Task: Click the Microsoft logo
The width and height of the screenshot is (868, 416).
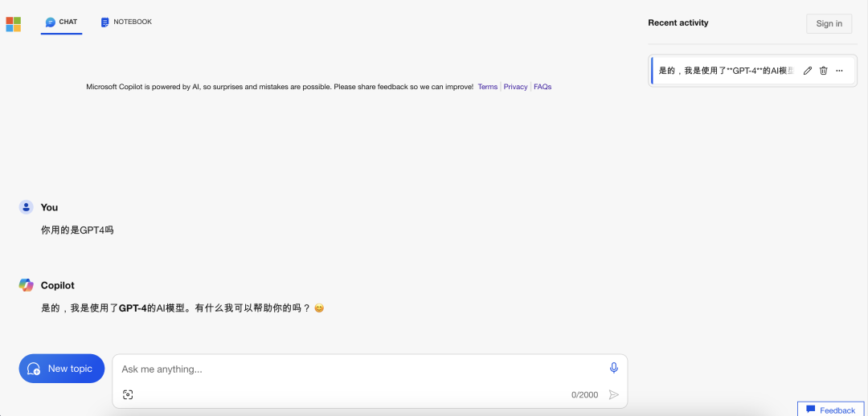Action: (14, 24)
